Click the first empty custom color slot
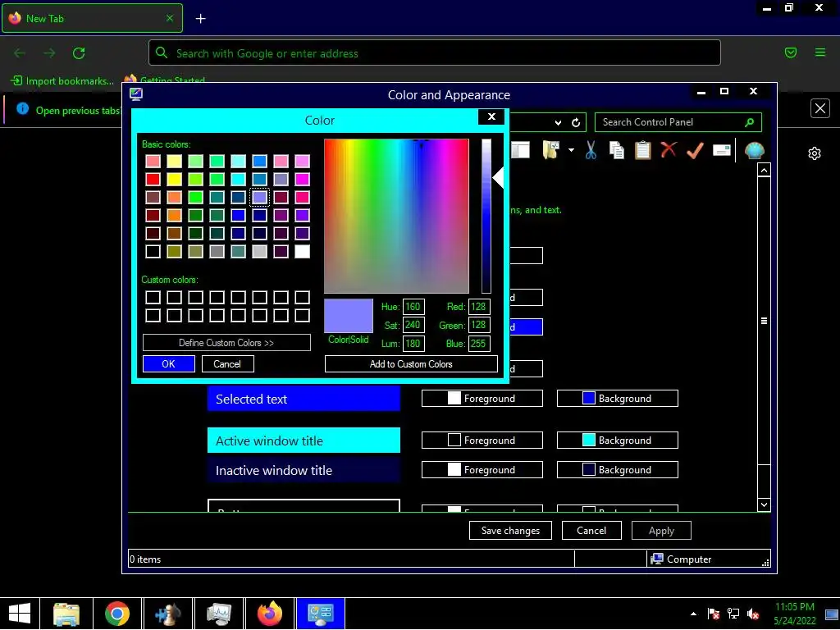840x630 pixels. coord(153,297)
